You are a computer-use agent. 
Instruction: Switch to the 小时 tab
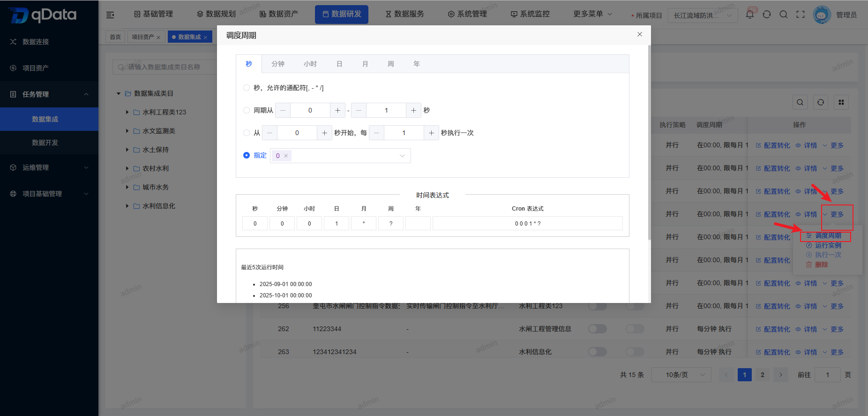tap(310, 64)
